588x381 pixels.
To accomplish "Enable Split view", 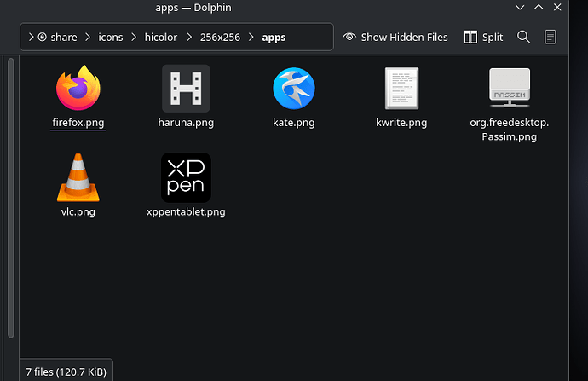I will tap(483, 38).
